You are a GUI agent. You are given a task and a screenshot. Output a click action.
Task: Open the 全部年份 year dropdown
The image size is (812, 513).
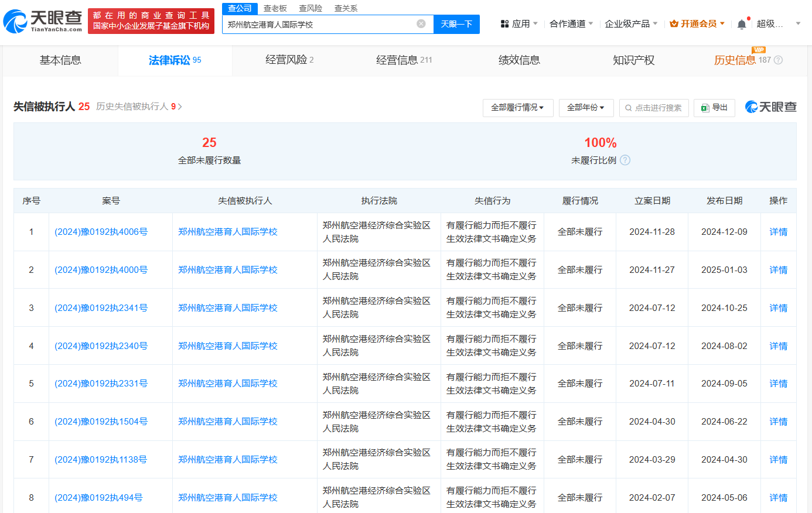585,108
